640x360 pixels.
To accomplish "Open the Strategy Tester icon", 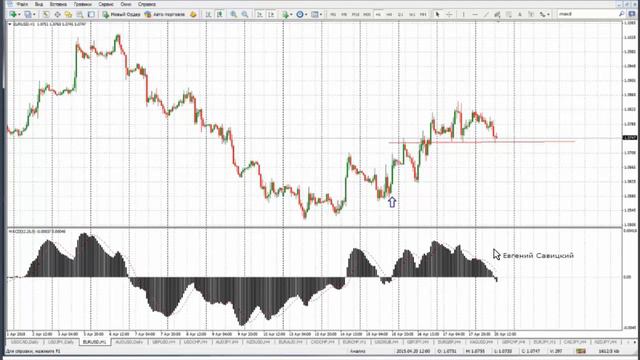I will tap(91, 14).
